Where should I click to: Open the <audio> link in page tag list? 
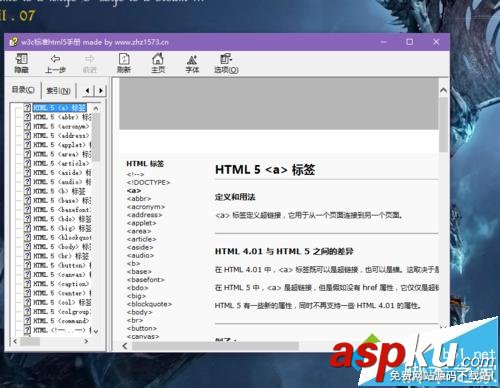coord(140,255)
